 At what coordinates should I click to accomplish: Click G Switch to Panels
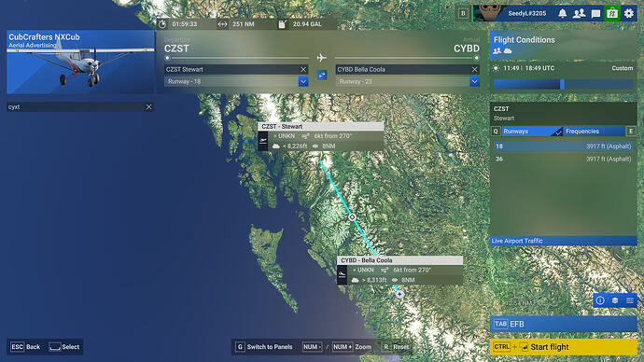click(x=264, y=347)
